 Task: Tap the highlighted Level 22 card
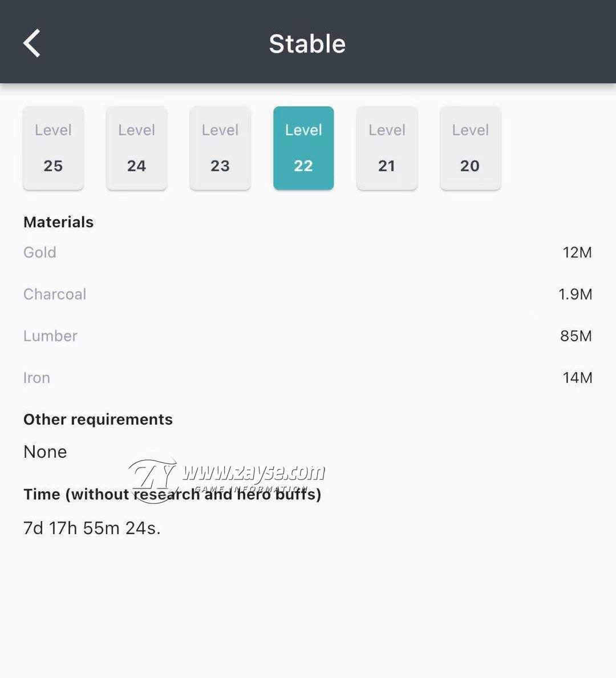303,148
